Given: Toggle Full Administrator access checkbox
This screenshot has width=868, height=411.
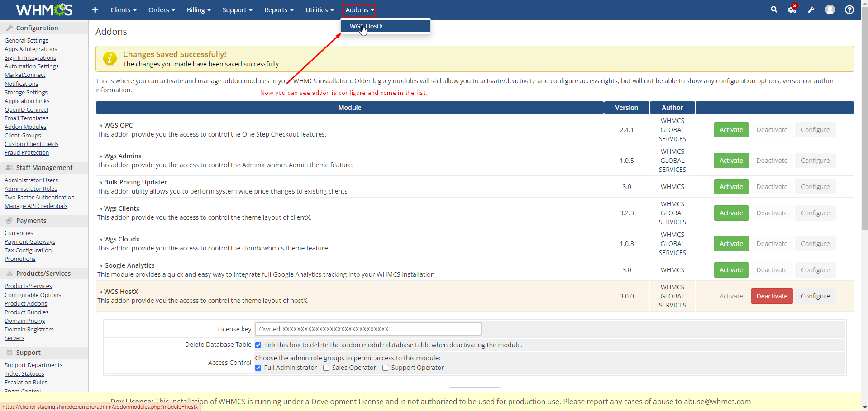Looking at the screenshot, I should [258, 368].
